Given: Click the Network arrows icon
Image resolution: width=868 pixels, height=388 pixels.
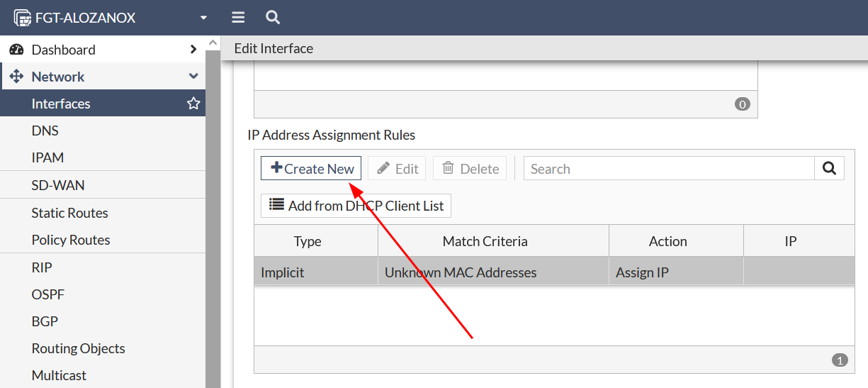Looking at the screenshot, I should (16, 77).
